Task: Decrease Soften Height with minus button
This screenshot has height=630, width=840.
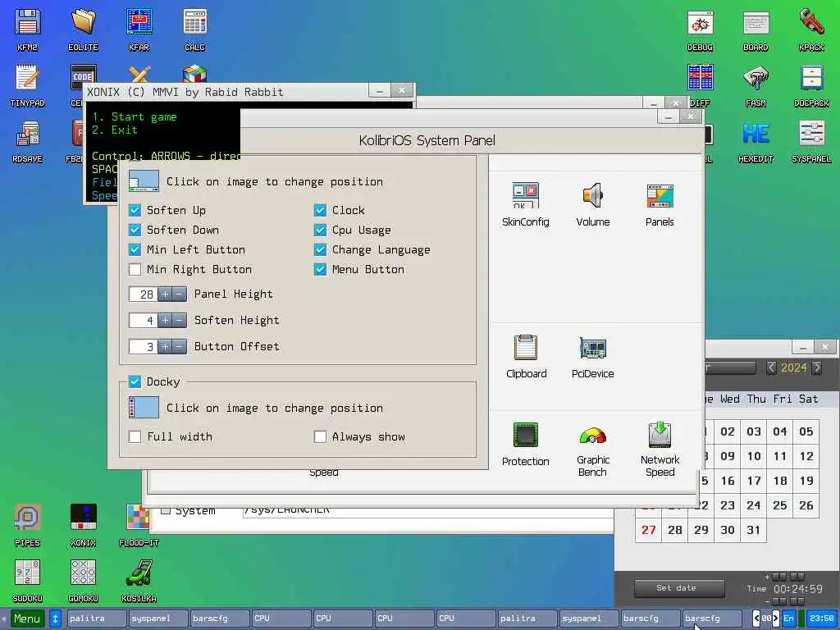Action: tap(180, 321)
